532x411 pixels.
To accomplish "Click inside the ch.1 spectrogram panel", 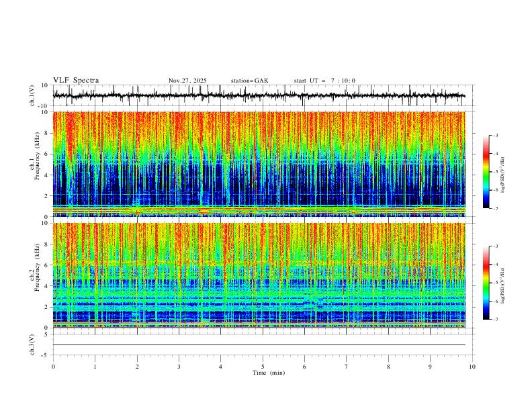I will point(259,164).
